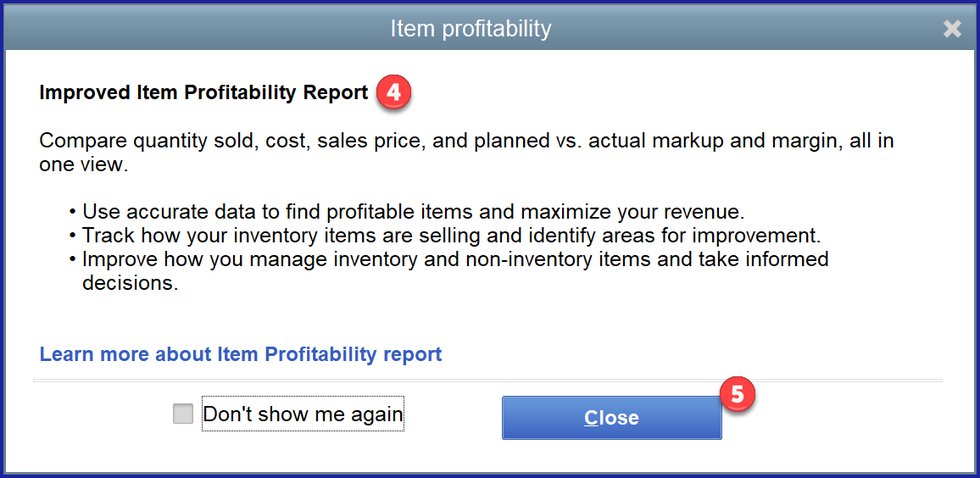This screenshot has width=980, height=478.
Task: Click the X icon in the title bar
Action: [x=952, y=29]
